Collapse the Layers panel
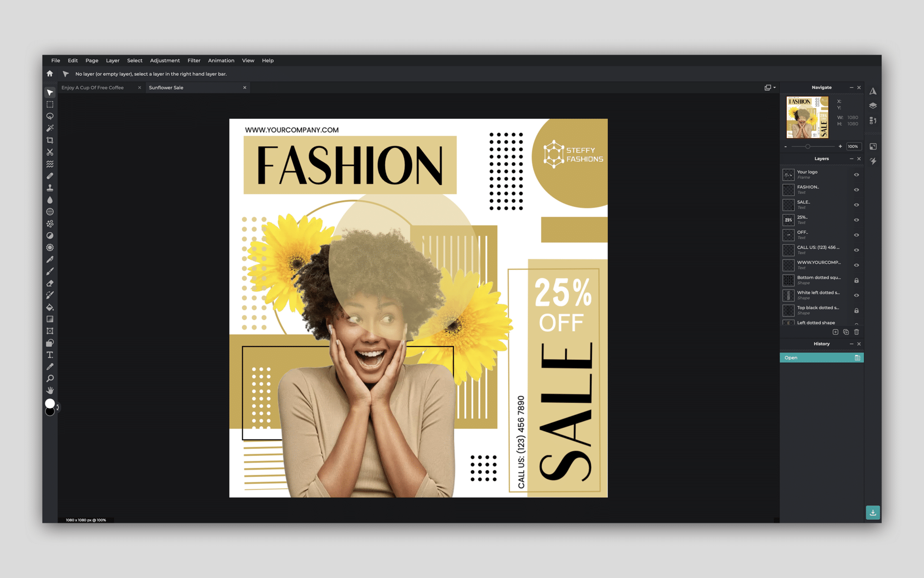Image resolution: width=924 pixels, height=578 pixels. (851, 159)
